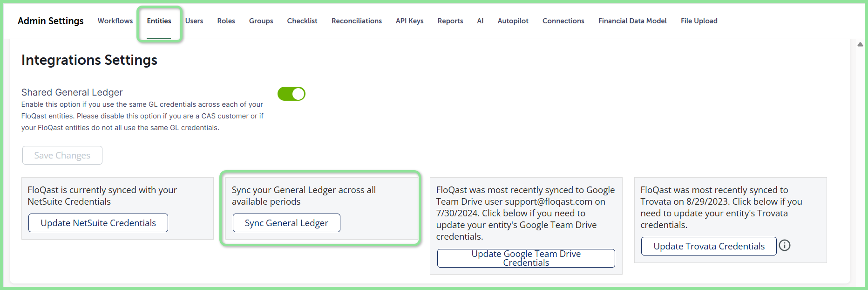Image resolution: width=868 pixels, height=290 pixels.
Task: Click Update Google Team Drive Credentials
Action: tap(526, 258)
